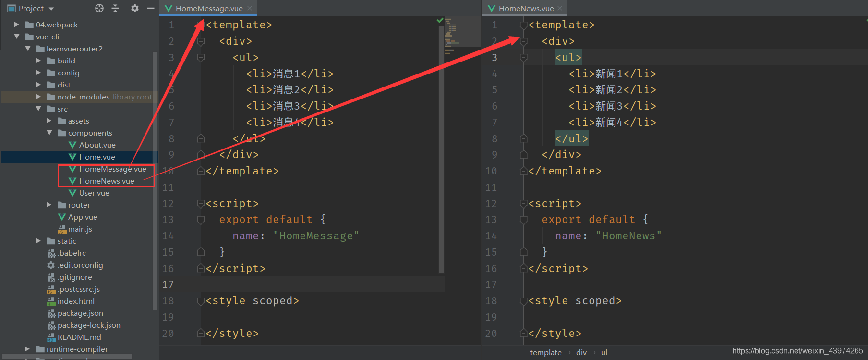Click the .babelrc file icon
Screen dimensions: 868x360
(x=51, y=253)
